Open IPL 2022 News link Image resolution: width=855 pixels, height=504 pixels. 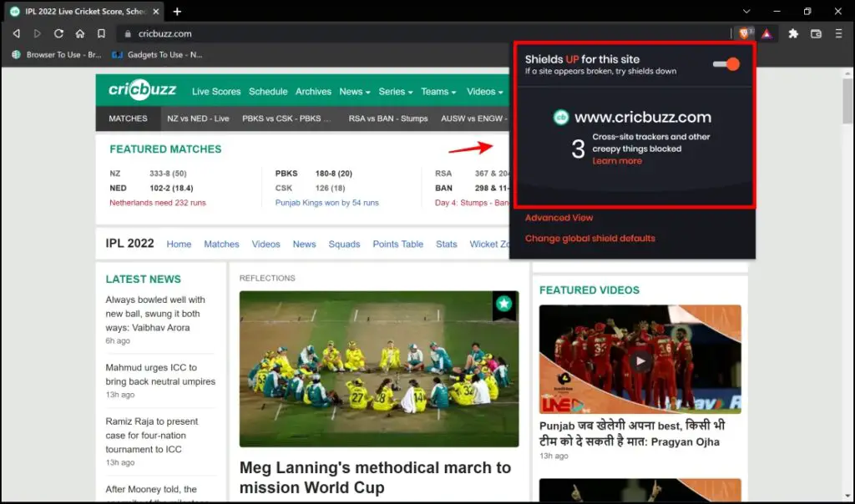click(x=304, y=244)
